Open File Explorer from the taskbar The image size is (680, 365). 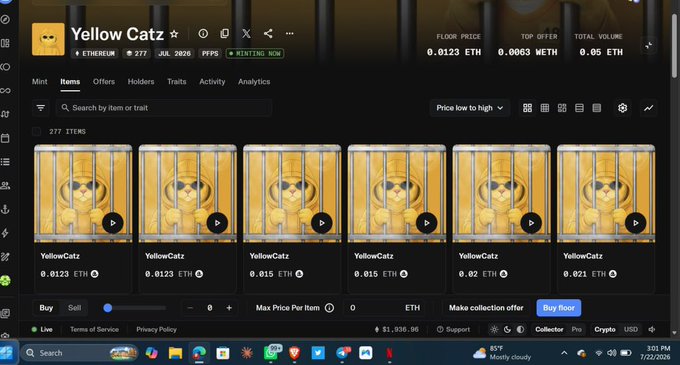(175, 353)
